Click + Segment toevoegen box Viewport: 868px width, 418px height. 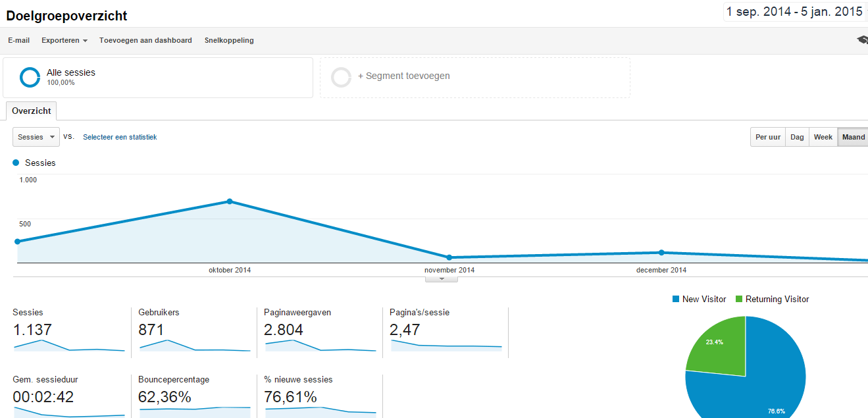475,78
